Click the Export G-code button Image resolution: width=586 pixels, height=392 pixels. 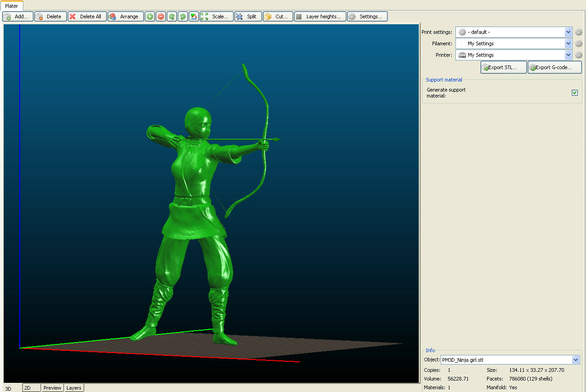[554, 67]
